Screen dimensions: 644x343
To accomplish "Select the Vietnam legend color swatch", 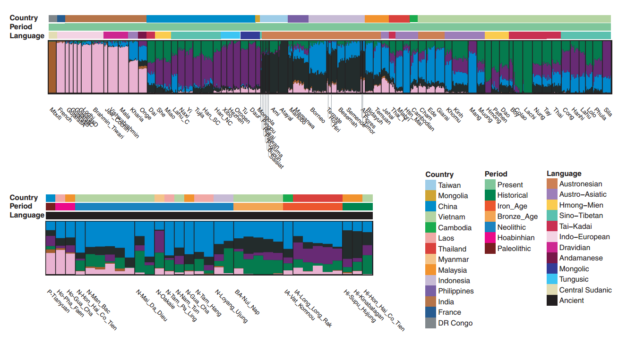I will pos(430,217).
